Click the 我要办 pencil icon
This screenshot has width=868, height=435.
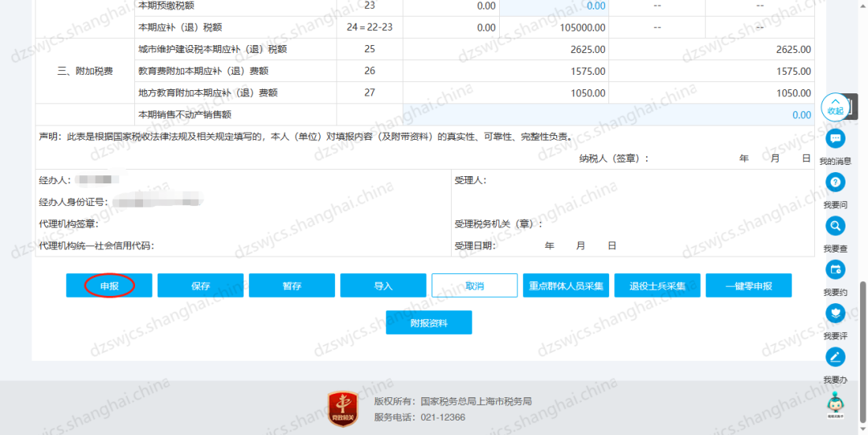tap(836, 357)
